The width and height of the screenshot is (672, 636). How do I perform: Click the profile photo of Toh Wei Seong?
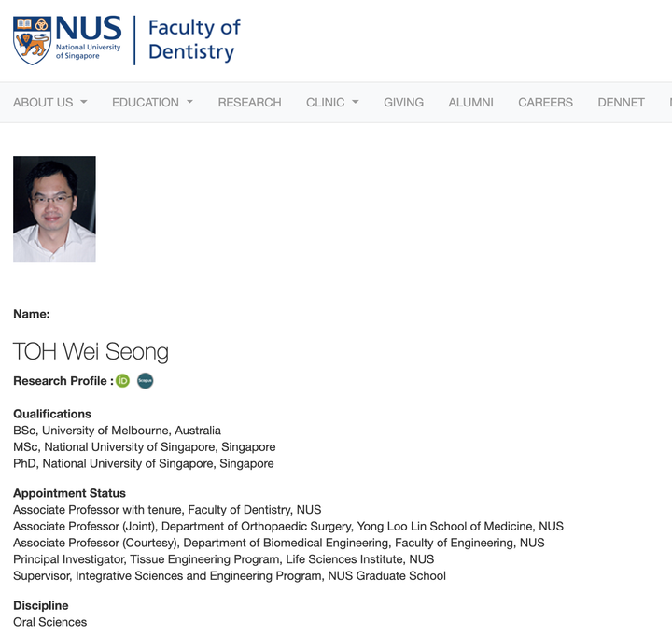[54, 209]
